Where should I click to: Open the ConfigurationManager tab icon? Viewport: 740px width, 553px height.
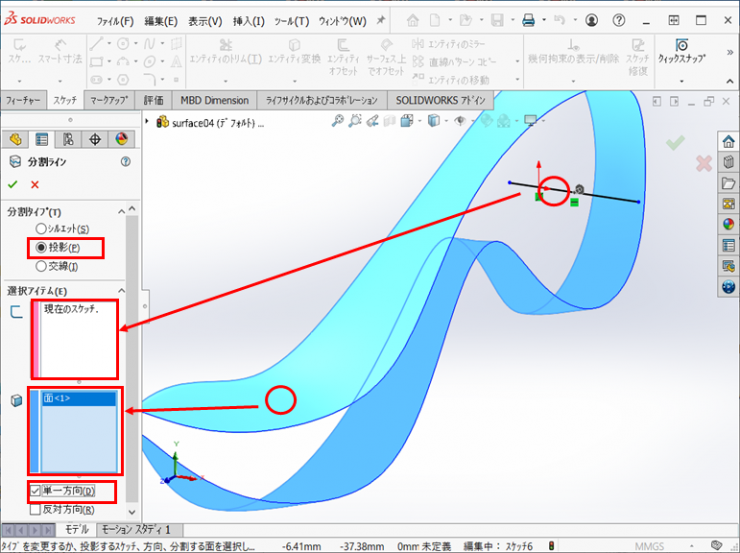[x=68, y=139]
